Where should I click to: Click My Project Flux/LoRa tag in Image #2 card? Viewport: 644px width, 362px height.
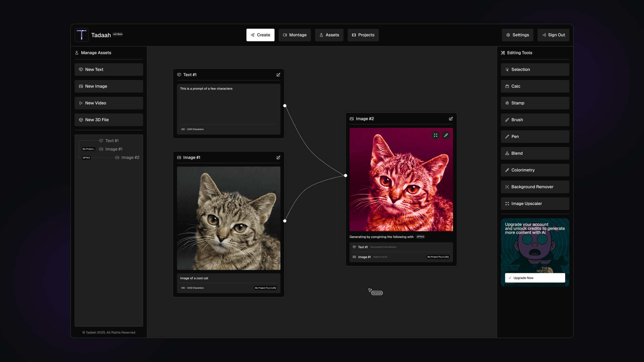(x=438, y=257)
